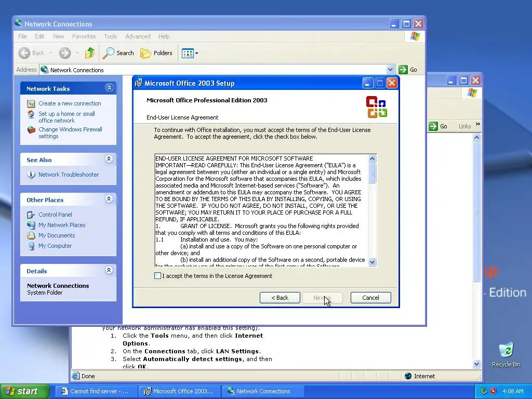Open Network Troubleshooter link
Viewport: 532px width, 399px height.
point(69,175)
